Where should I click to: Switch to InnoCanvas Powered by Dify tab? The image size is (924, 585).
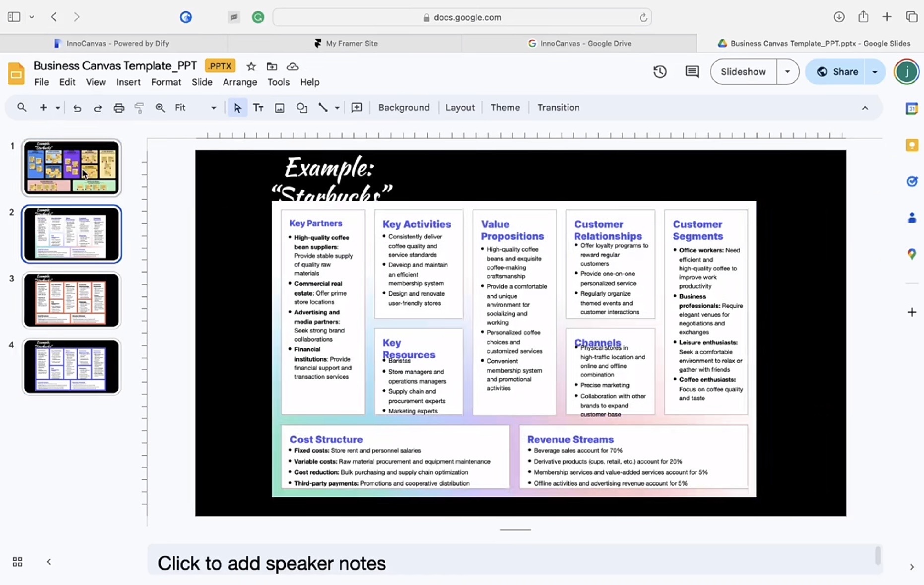112,43
